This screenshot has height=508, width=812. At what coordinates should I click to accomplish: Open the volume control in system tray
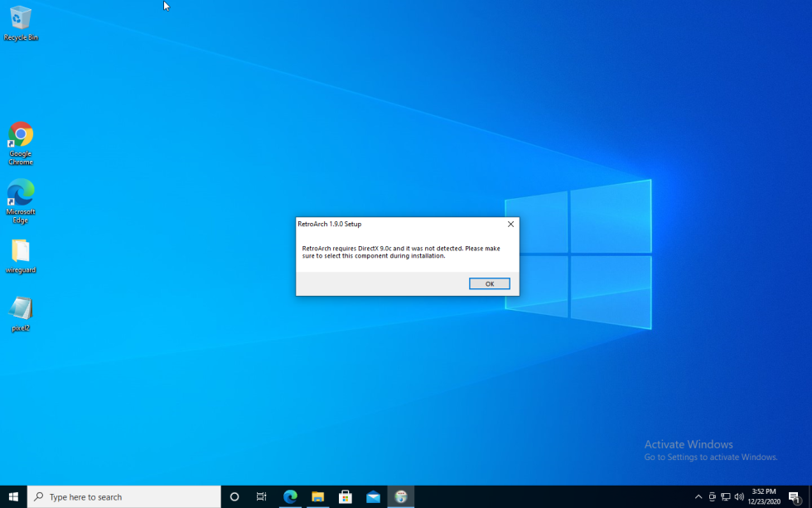pos(739,496)
